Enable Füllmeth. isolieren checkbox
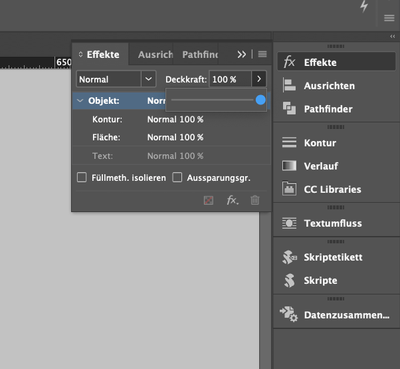 click(x=82, y=177)
